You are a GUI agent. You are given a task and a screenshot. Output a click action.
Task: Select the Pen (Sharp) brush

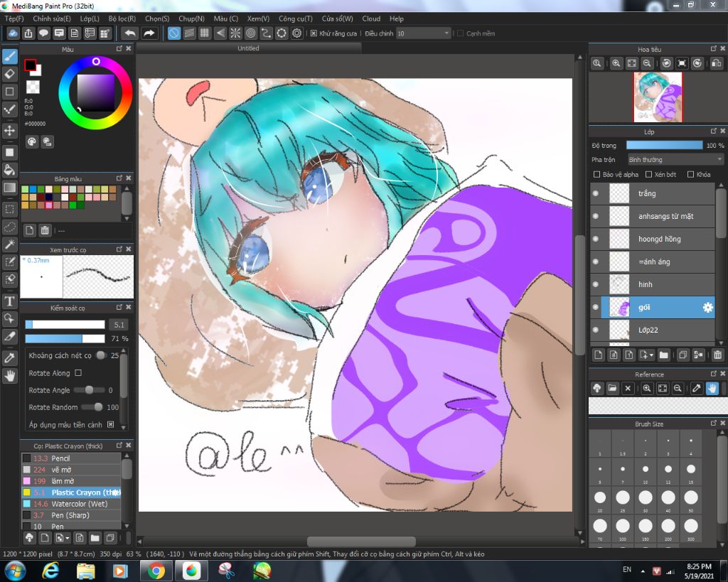click(71, 515)
